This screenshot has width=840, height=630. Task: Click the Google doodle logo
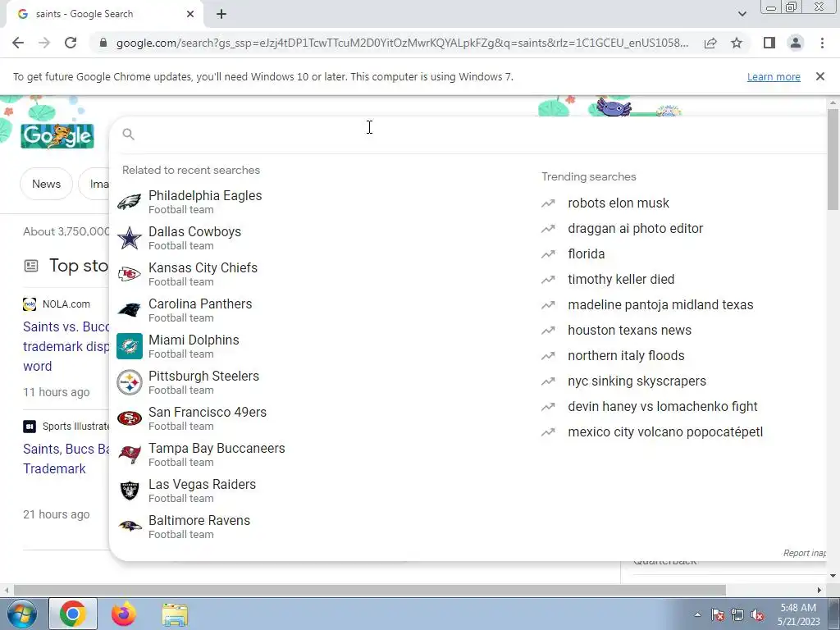(57, 136)
